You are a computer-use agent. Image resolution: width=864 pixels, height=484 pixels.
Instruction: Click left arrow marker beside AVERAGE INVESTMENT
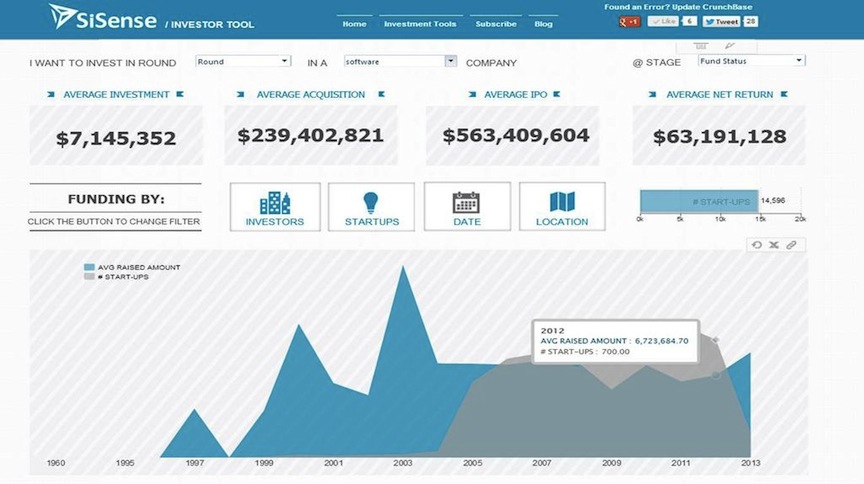(51, 95)
